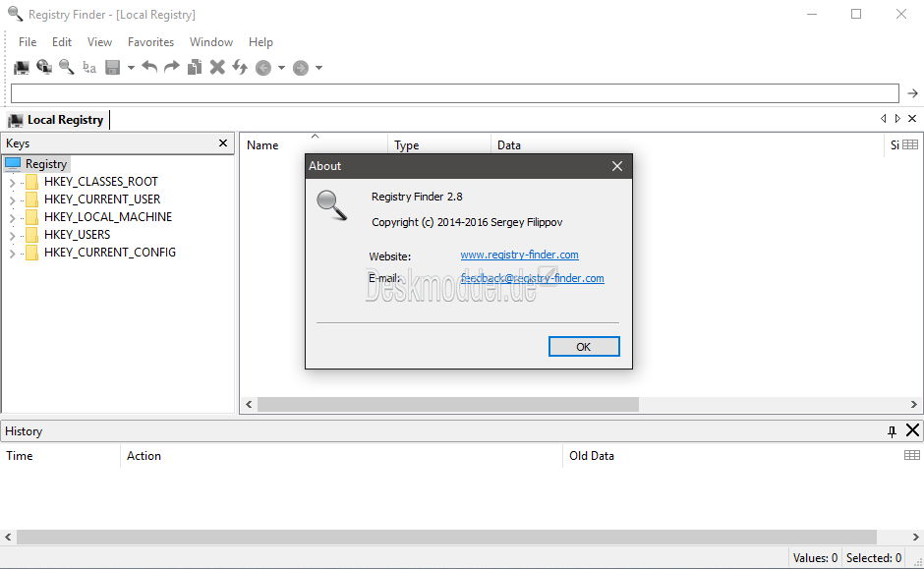Connect to network registry icon
Viewport: 924px width, 569px height.
click(44, 67)
